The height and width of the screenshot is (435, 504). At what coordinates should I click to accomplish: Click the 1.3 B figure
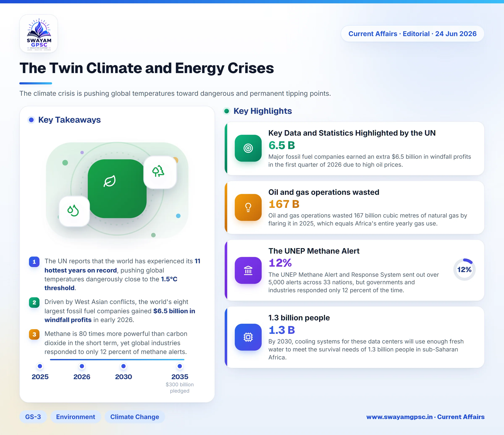point(281,330)
